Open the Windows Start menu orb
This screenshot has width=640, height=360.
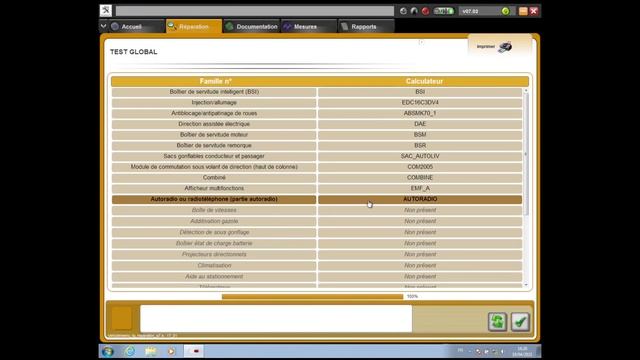(x=108, y=351)
